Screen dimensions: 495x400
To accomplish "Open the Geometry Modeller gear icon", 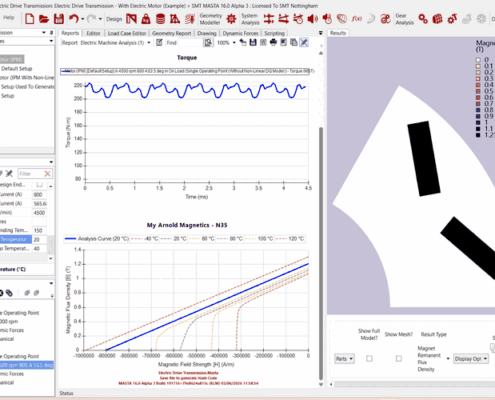I will (x=231, y=19).
